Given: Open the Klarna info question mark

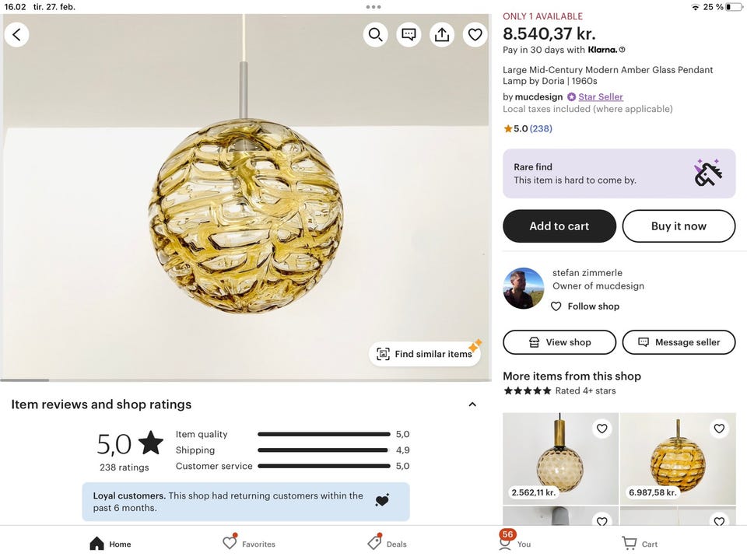Looking at the screenshot, I should tap(622, 50).
